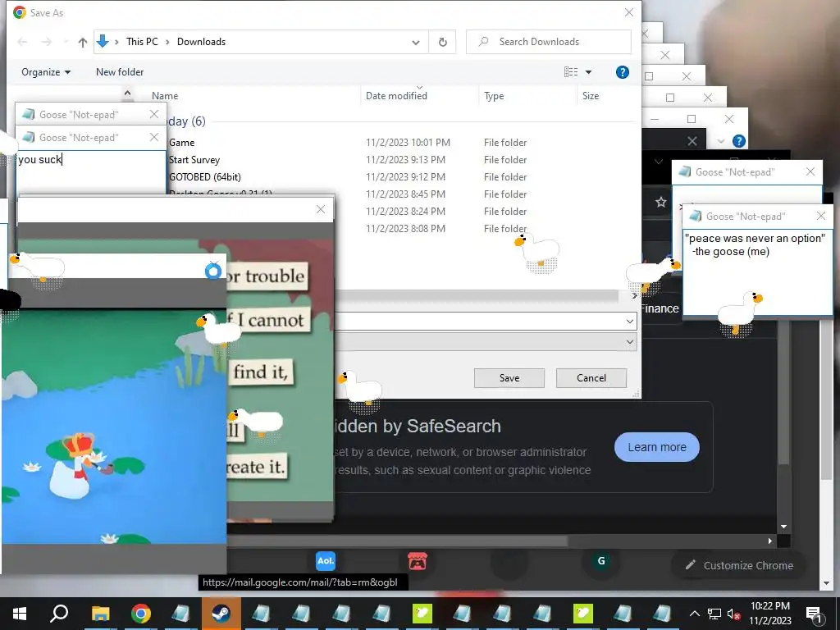Click the file list horizontal scrollbar

[x=477, y=295]
